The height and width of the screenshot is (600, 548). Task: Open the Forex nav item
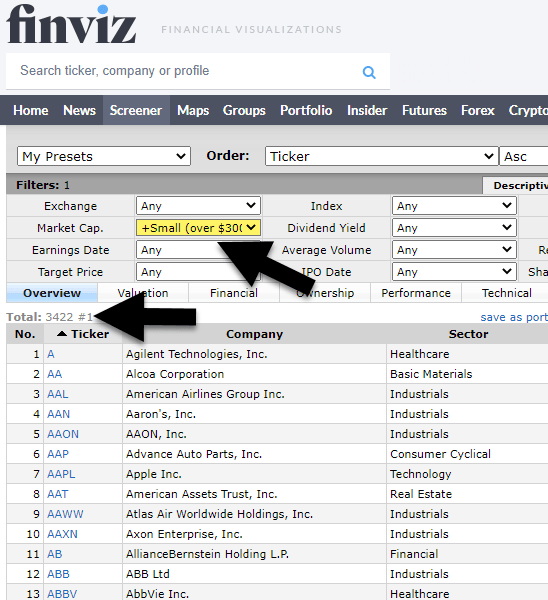(478, 110)
